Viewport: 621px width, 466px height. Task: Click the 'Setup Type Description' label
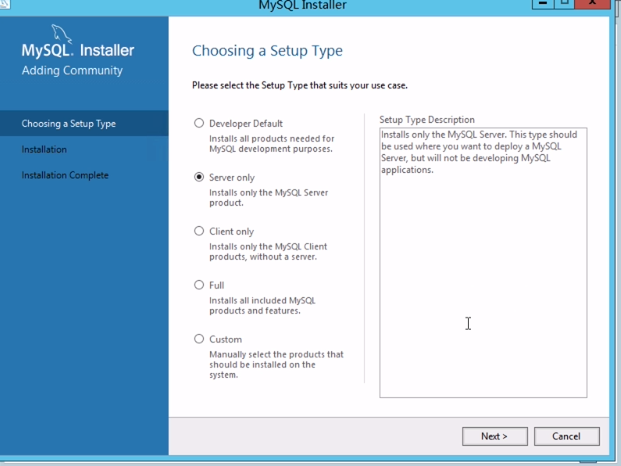click(x=427, y=120)
